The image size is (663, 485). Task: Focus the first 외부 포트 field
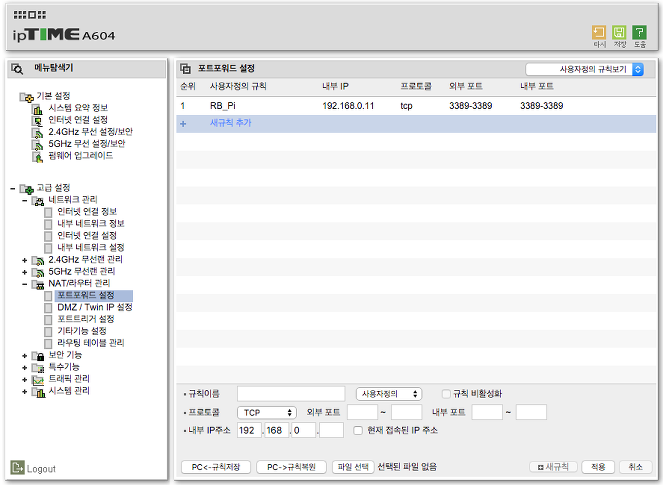(362, 412)
